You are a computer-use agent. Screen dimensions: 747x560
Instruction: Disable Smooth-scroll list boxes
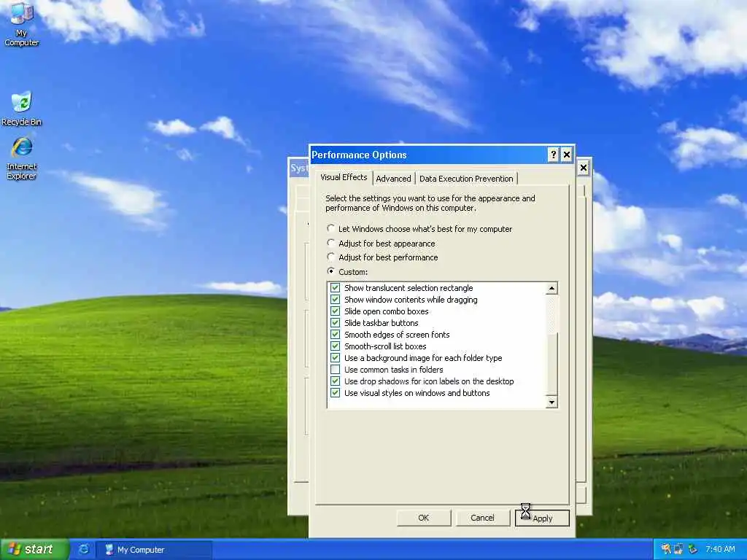[x=335, y=346]
